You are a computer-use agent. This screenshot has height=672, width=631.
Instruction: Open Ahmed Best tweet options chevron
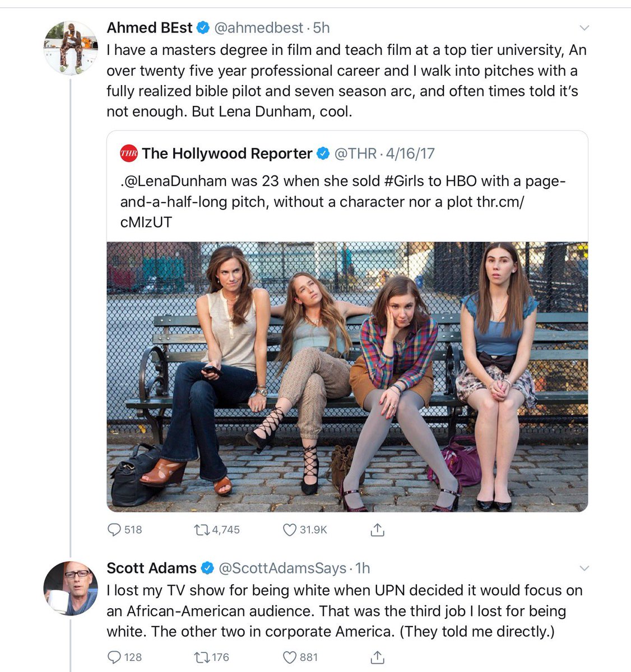pyautogui.click(x=584, y=27)
